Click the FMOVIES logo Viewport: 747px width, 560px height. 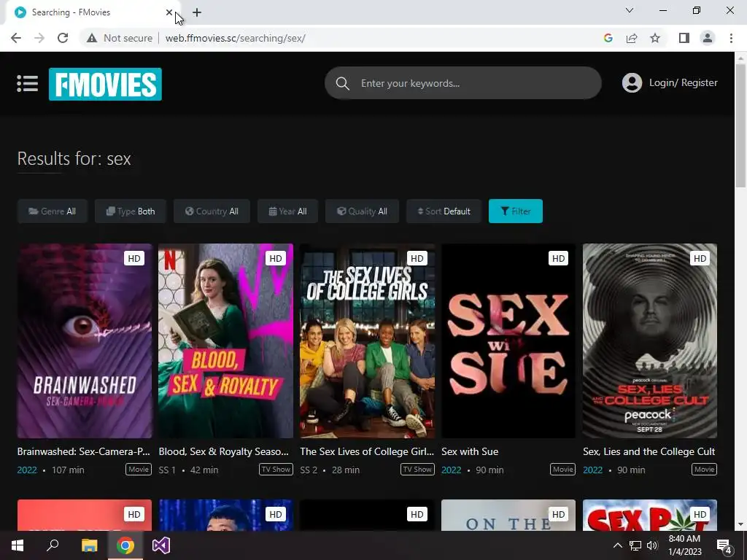click(x=105, y=85)
